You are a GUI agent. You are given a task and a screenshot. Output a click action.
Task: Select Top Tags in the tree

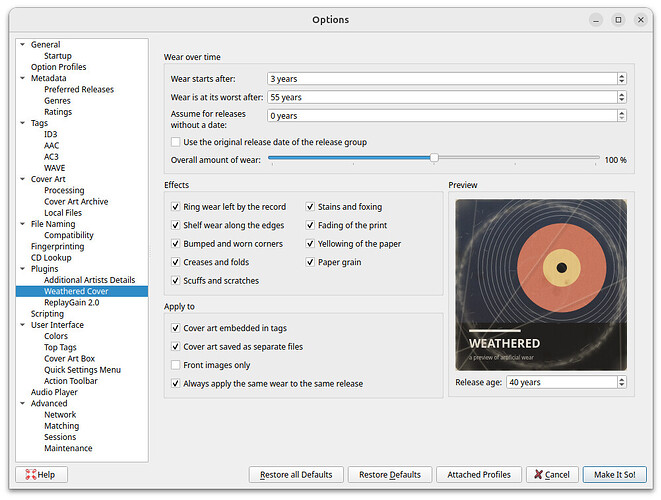point(60,347)
